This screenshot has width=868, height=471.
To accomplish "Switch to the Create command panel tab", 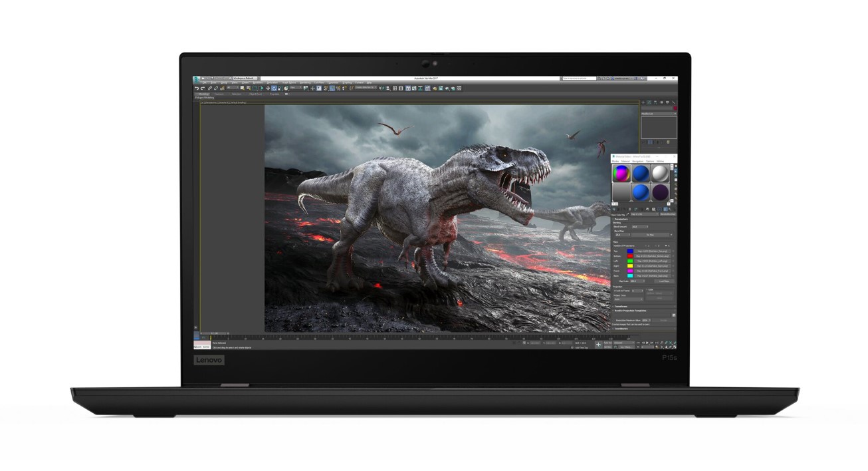I will 643,102.
